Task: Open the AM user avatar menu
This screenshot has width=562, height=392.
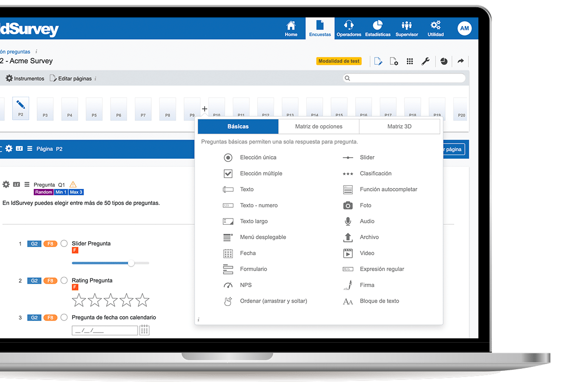Action: coord(464,29)
